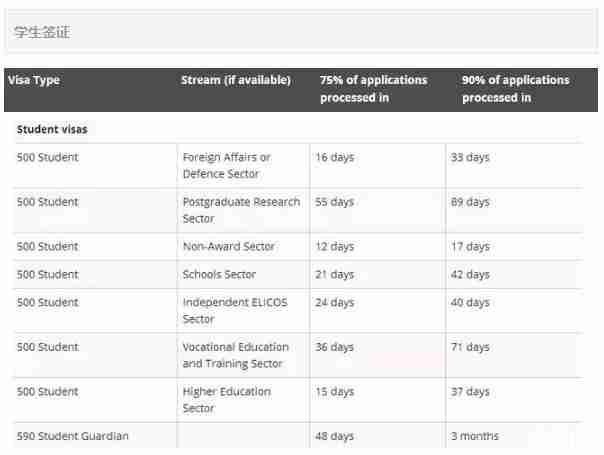
Task: Click 500 Student in Schools Sector row
Action: coord(47,274)
